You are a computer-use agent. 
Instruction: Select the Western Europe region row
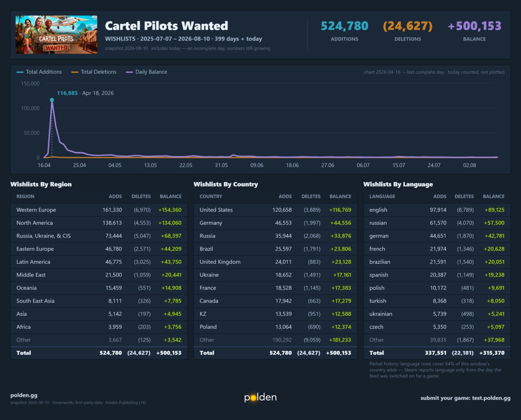99,210
